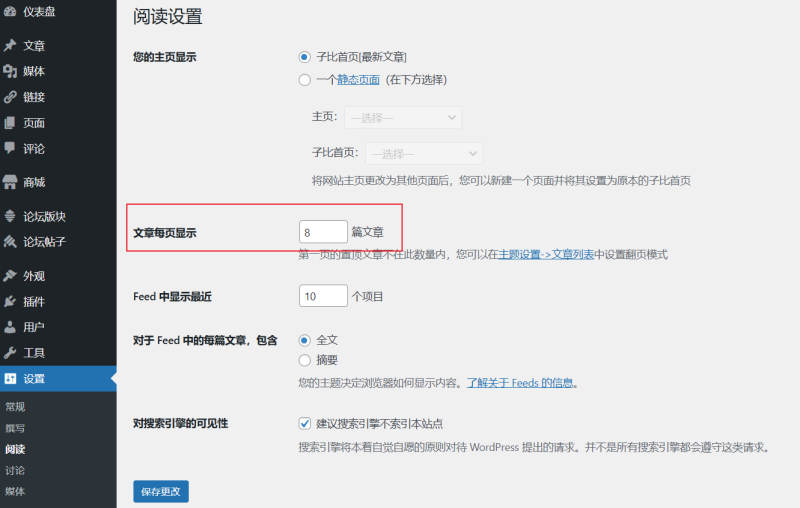Click the 阅读设置 page heading
Screen dimensions: 800x508
(168, 16)
